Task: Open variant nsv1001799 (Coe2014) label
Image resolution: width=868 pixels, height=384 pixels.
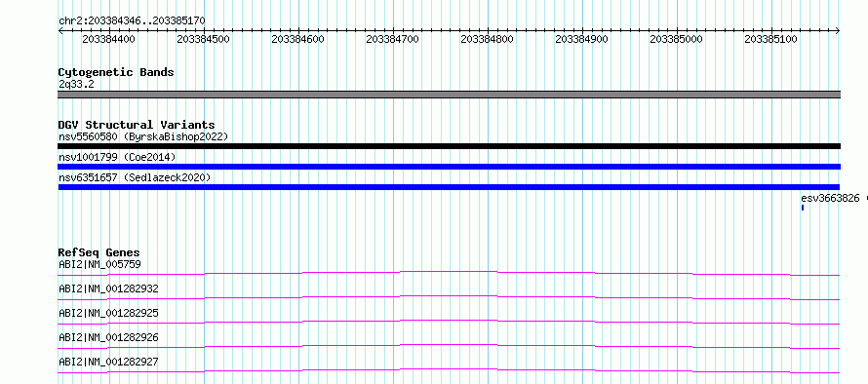Action: (117, 157)
